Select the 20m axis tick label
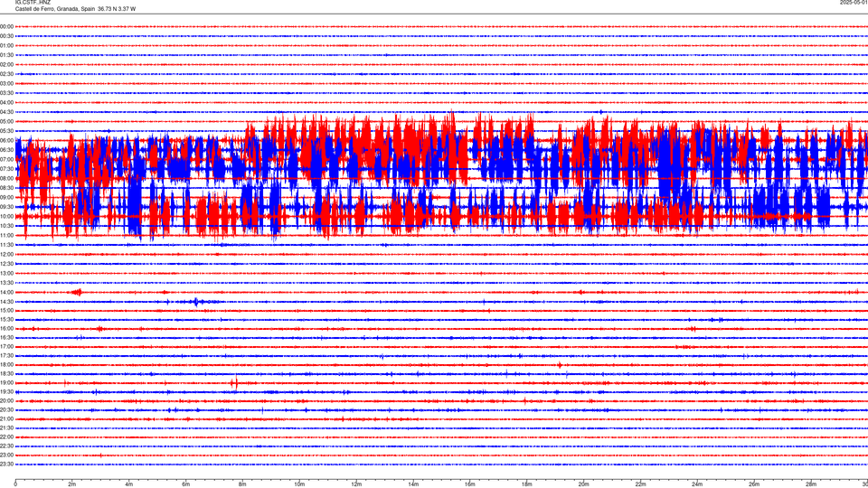This screenshot has width=868, height=488. pos(584,484)
